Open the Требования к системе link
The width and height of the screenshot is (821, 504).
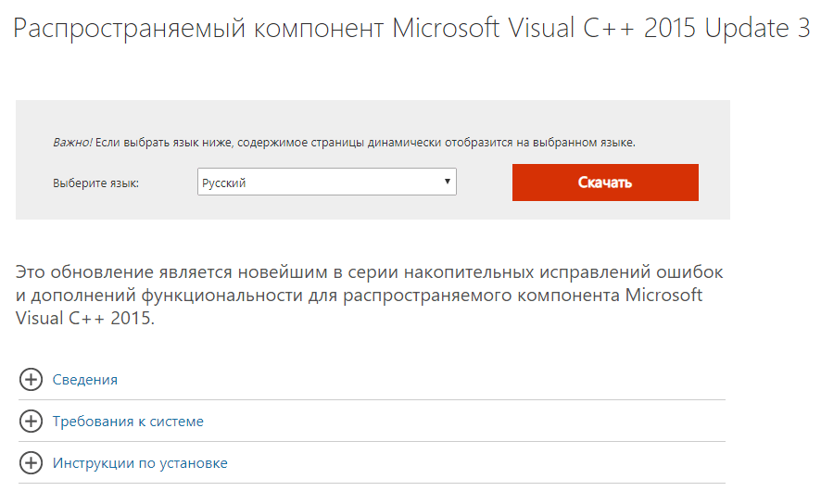coord(128,422)
